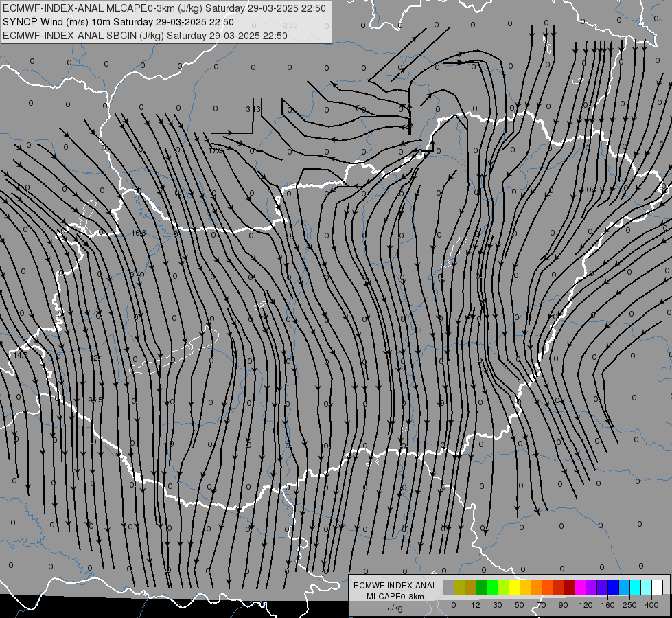Click the legend scale value 0
Image resolution: width=672 pixels, height=618 pixels.
tap(454, 606)
